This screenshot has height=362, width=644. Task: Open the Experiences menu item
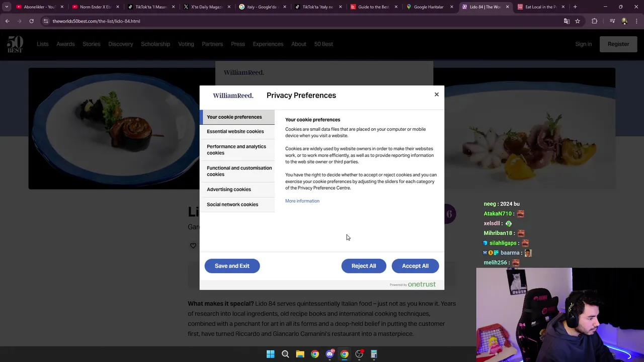268,44
